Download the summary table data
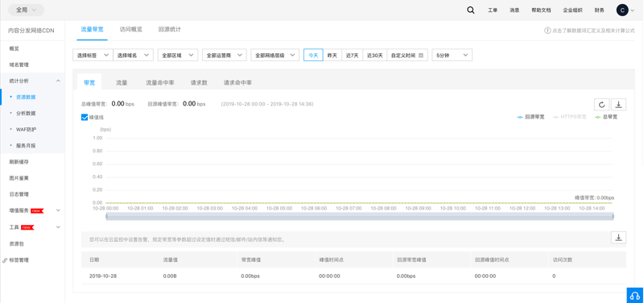This screenshot has height=303, width=644. click(x=618, y=237)
